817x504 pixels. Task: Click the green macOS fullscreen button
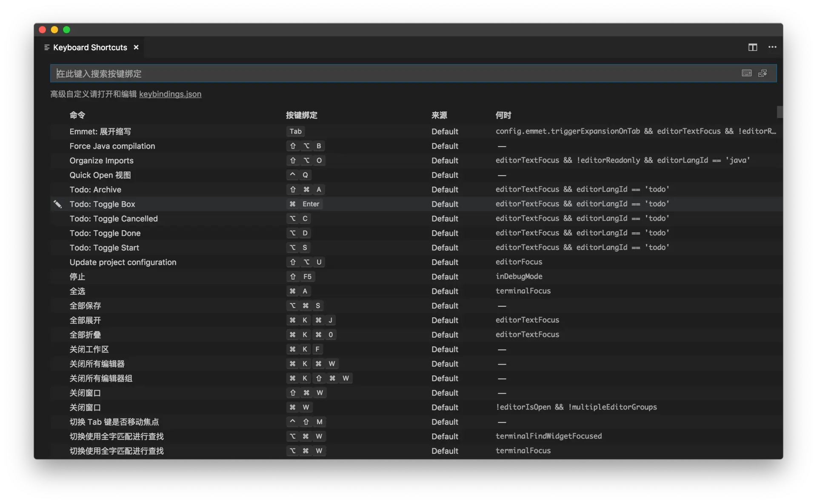tap(66, 30)
